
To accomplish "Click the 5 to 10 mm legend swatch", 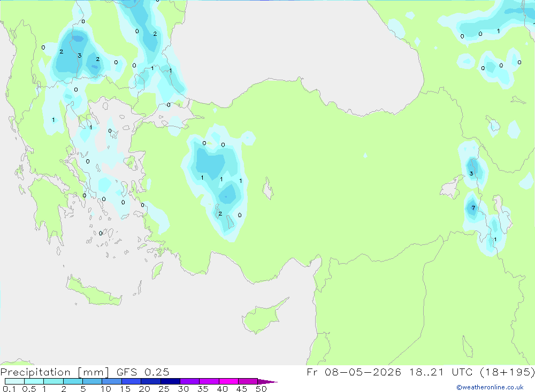I will click(92, 381).
